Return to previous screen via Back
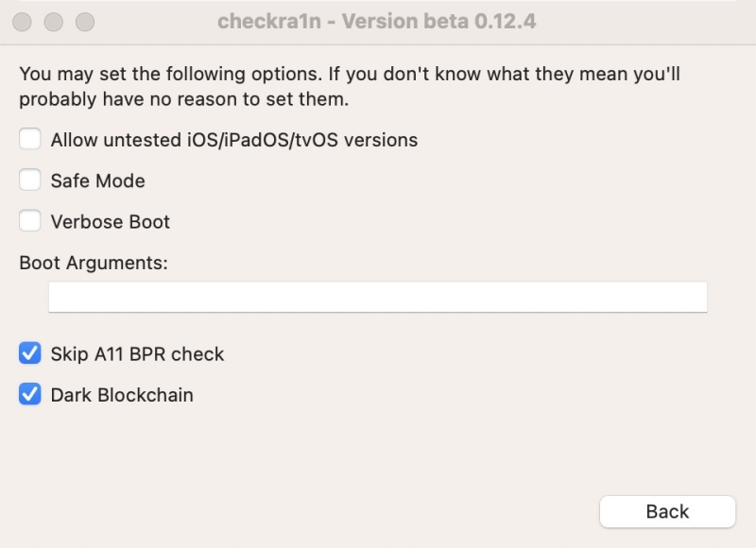The image size is (756, 548). (667, 511)
